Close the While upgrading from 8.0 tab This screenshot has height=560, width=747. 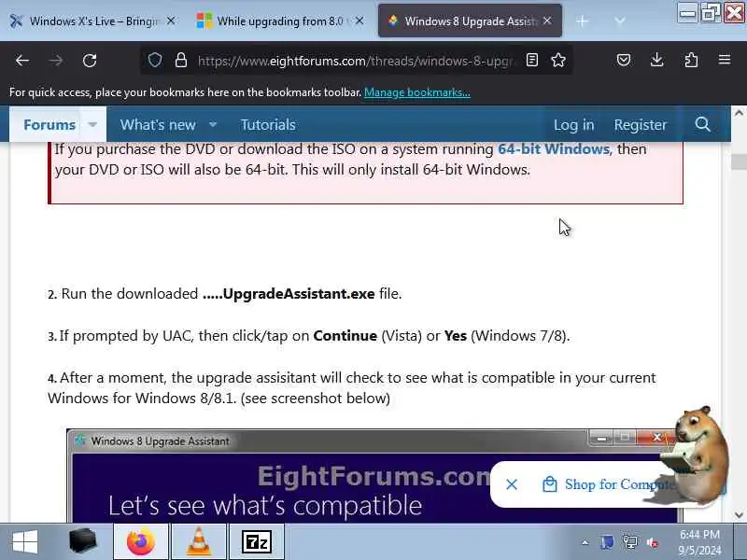tap(359, 21)
